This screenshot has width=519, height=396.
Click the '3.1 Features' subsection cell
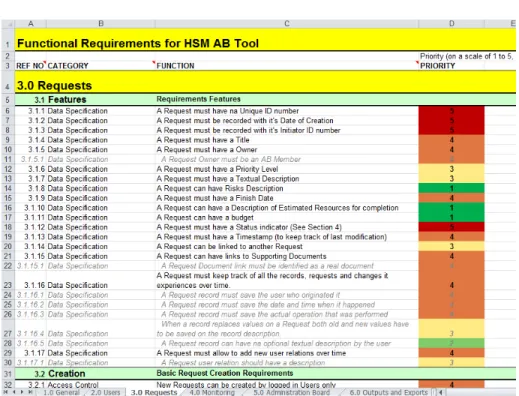point(60,99)
